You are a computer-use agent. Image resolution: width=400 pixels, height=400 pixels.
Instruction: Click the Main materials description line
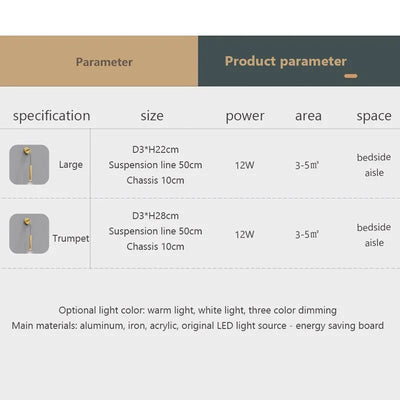198,326
